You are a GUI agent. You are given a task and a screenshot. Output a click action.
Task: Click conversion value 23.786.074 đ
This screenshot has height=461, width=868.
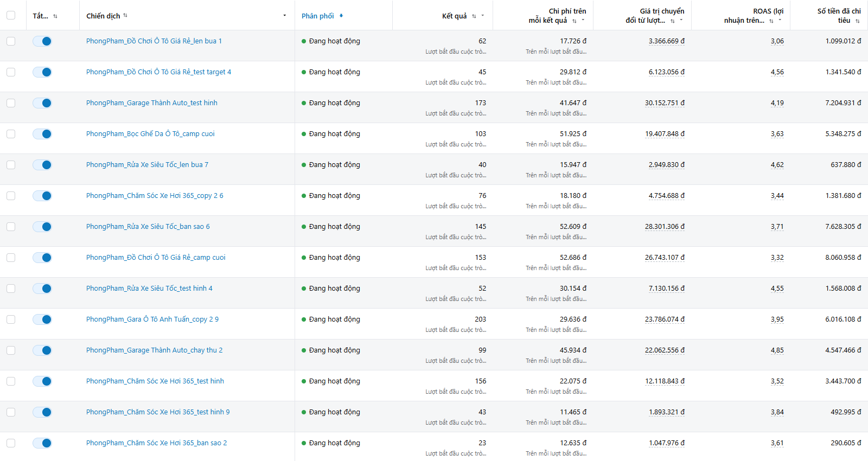coord(665,319)
